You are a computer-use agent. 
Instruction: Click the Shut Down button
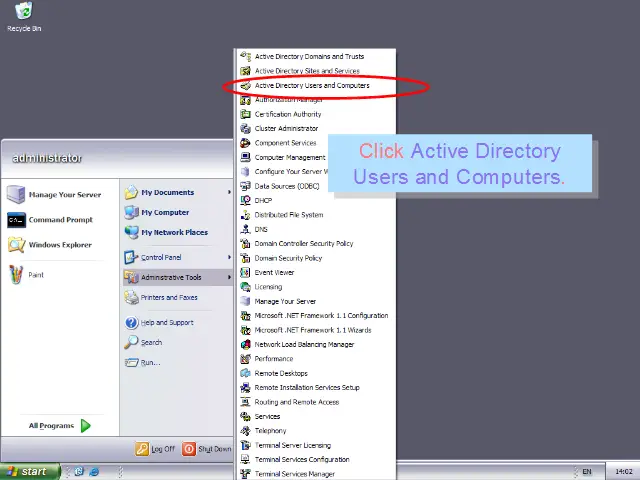point(207,449)
